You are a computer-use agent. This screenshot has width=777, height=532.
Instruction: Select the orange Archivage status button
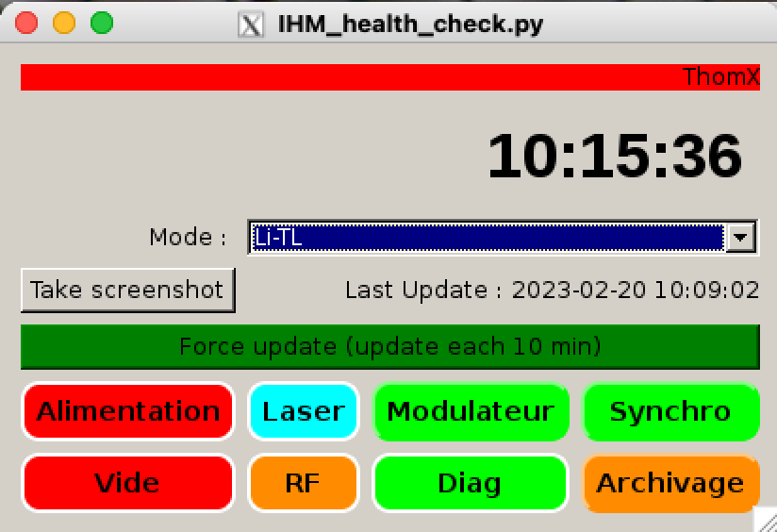670,483
